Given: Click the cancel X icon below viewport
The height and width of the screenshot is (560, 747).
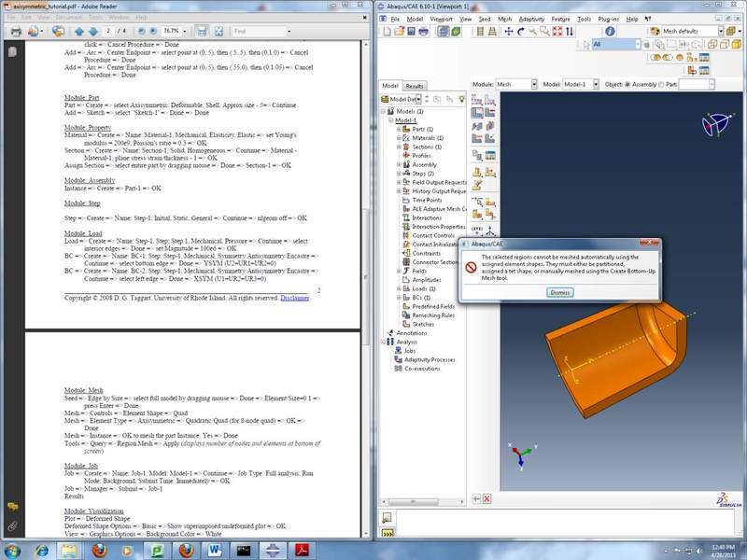Looking at the screenshot, I should (486, 498).
